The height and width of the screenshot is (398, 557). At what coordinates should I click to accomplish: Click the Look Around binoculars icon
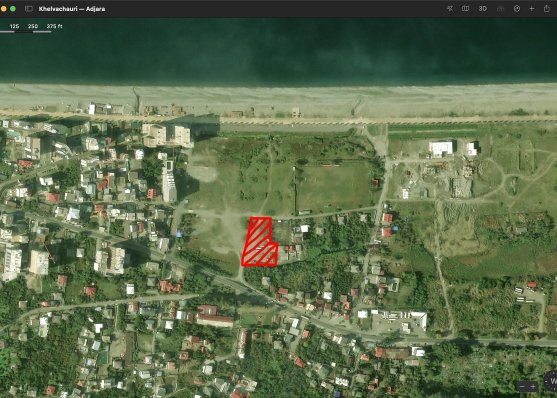pyautogui.click(x=500, y=9)
